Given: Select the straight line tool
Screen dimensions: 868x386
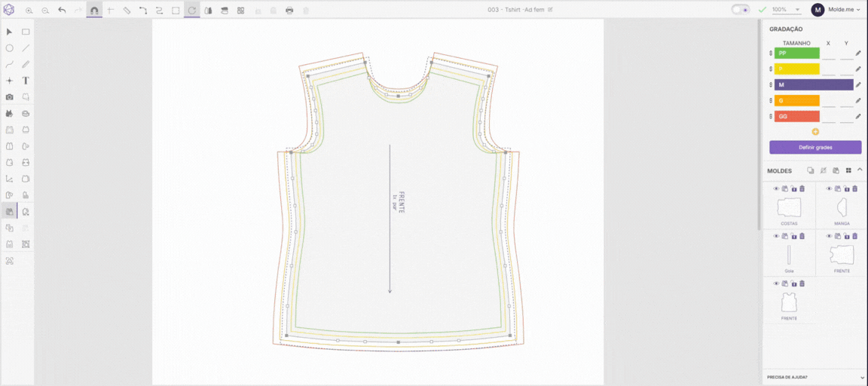Looking at the screenshot, I should pos(26,48).
